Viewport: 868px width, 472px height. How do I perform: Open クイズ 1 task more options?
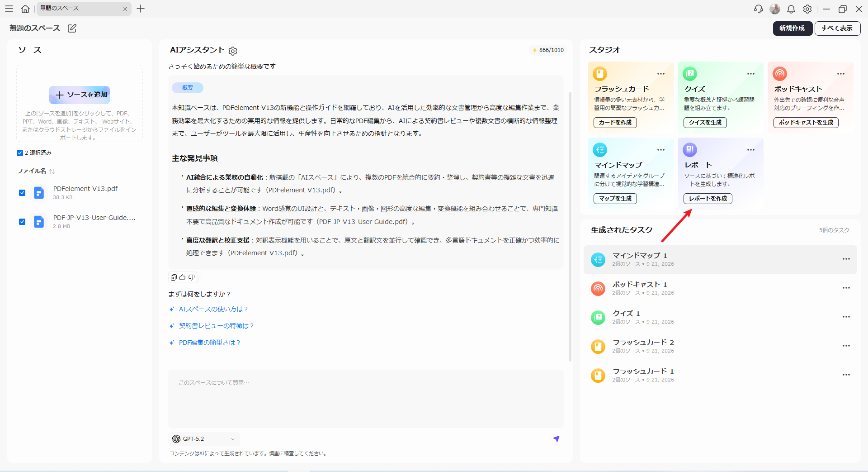click(x=846, y=317)
